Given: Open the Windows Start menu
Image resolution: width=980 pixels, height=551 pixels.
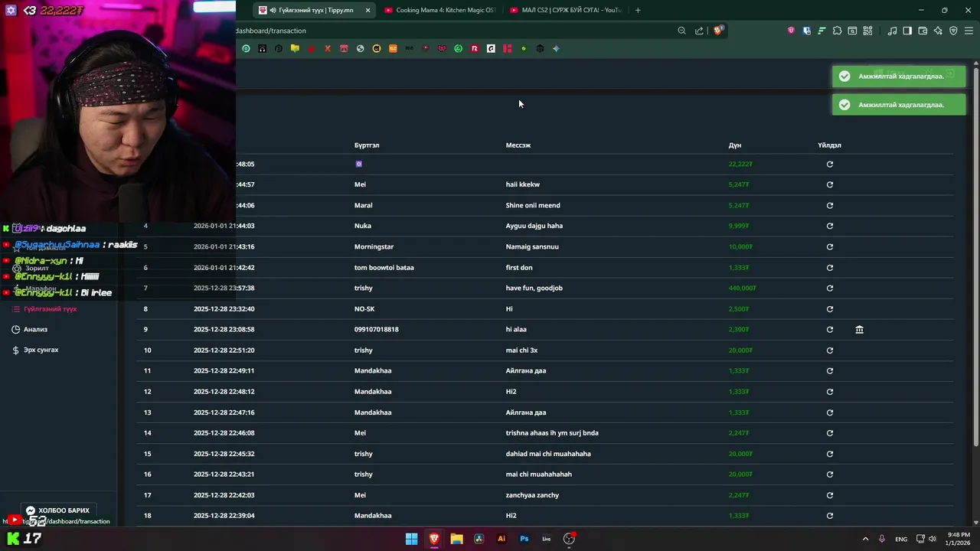Looking at the screenshot, I should click(411, 539).
